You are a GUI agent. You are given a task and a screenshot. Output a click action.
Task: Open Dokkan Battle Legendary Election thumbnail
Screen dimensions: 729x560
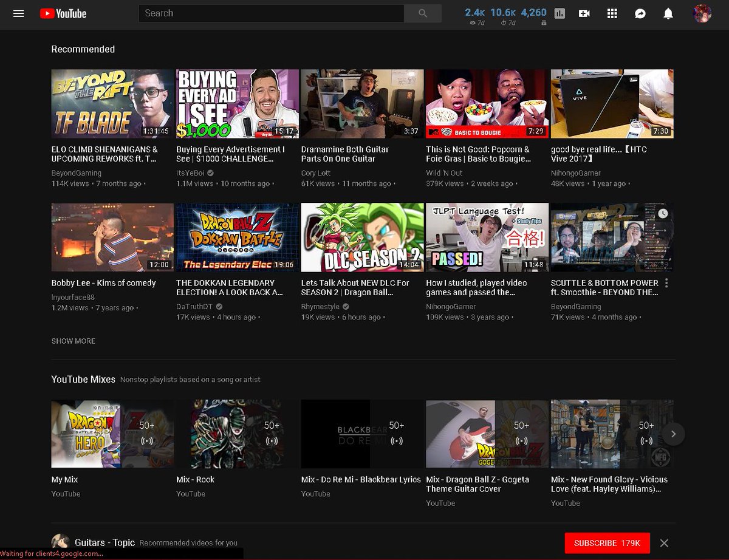238,237
